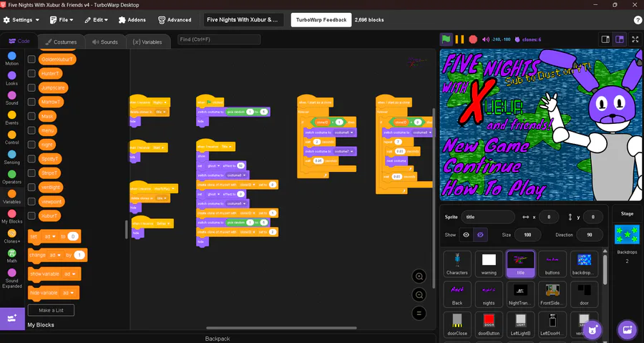Check the Mask variable checkbox
This screenshot has width=644, height=343.
pyautogui.click(x=31, y=116)
